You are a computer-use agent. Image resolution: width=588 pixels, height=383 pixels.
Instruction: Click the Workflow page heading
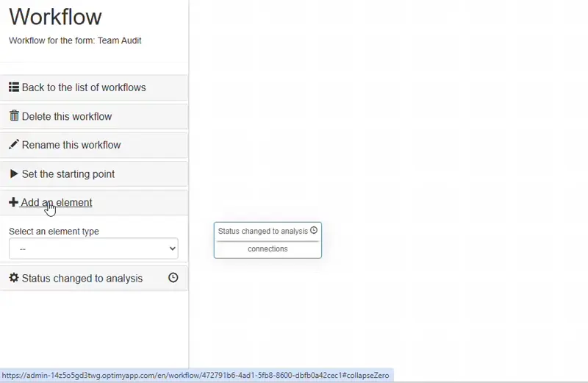56,17
